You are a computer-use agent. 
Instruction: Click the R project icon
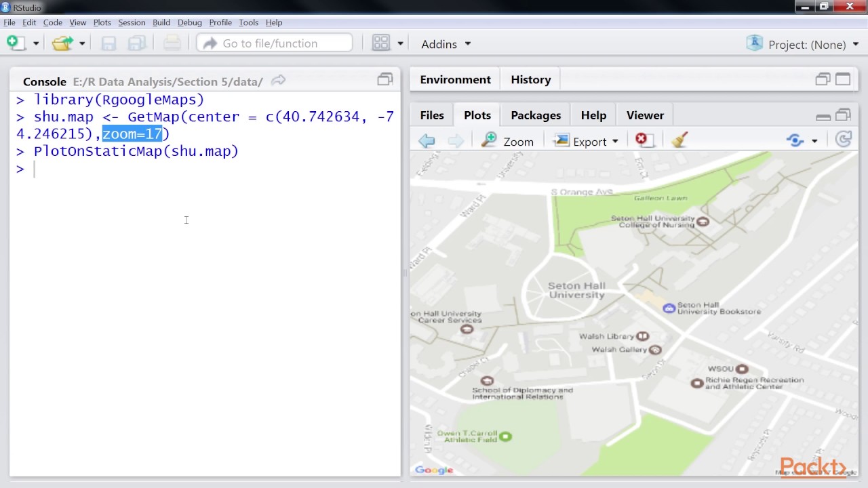(754, 43)
